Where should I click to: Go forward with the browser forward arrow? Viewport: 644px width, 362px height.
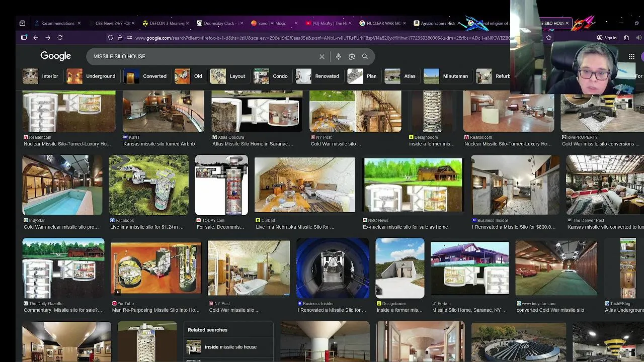point(48,38)
